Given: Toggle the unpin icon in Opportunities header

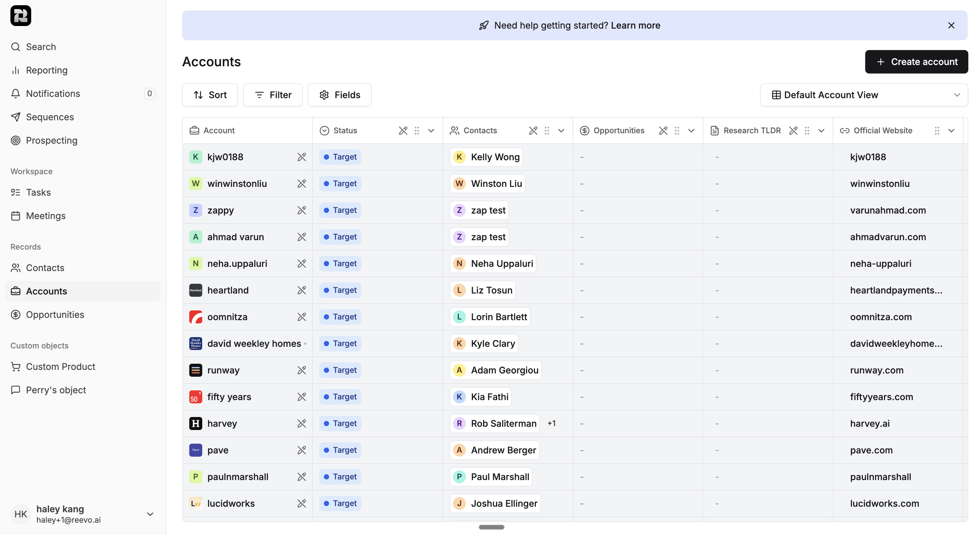Looking at the screenshot, I should [663, 130].
